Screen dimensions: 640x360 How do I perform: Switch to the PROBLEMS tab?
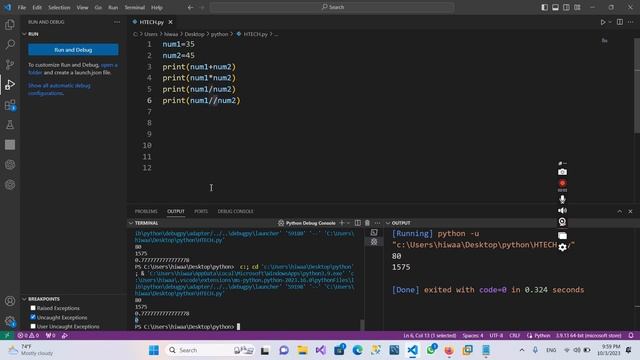(x=146, y=211)
